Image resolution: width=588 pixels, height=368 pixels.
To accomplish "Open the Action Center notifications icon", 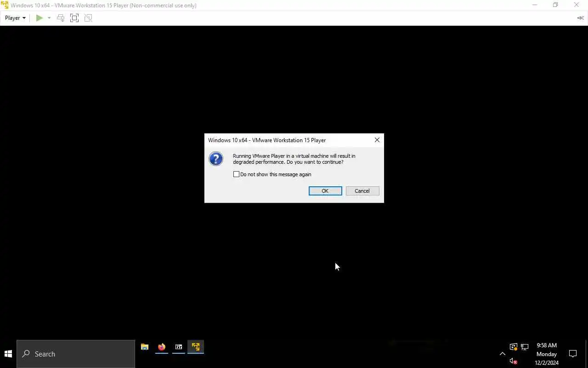I will point(573,354).
